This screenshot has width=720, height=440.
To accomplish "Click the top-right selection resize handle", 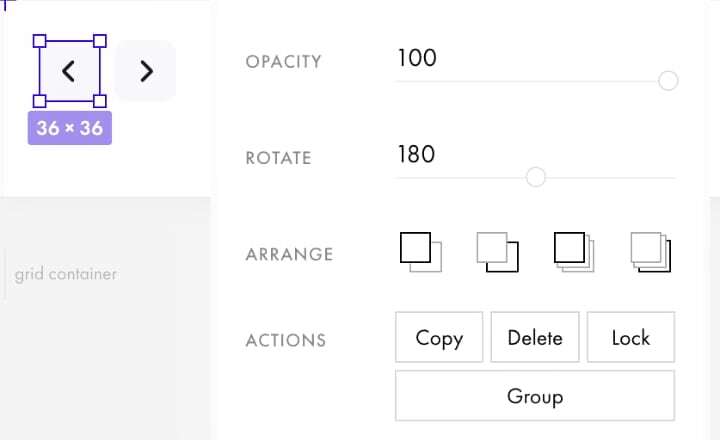I will [100, 41].
